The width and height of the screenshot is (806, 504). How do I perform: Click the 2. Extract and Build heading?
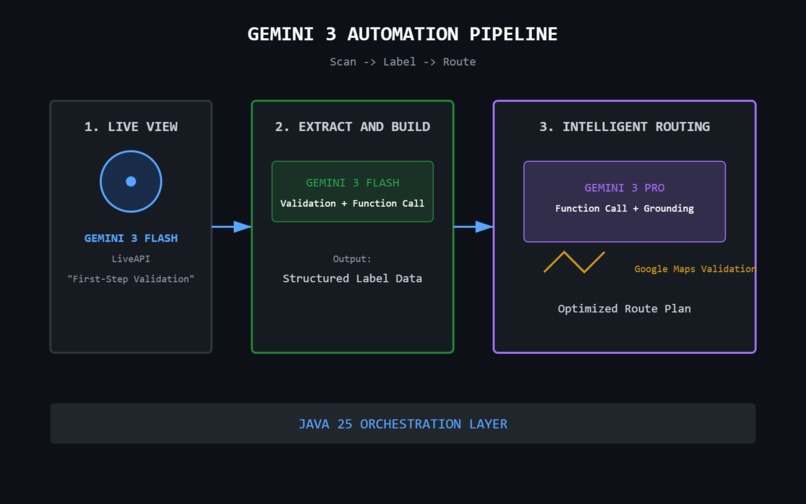point(353,127)
